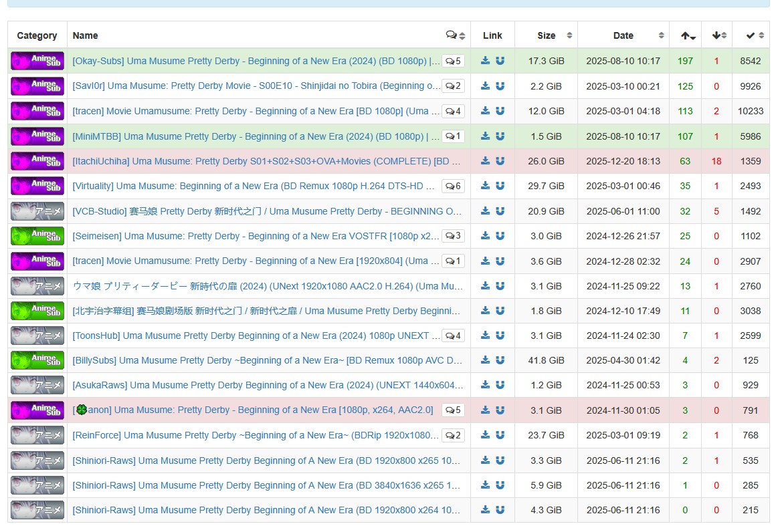Download torrent file for BillySubs row

tap(486, 360)
